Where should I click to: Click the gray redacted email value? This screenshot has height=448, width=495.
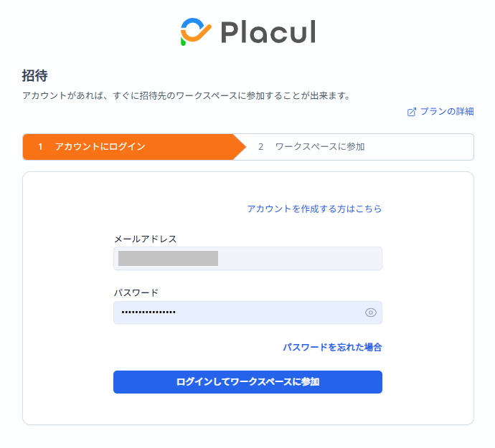(168, 259)
